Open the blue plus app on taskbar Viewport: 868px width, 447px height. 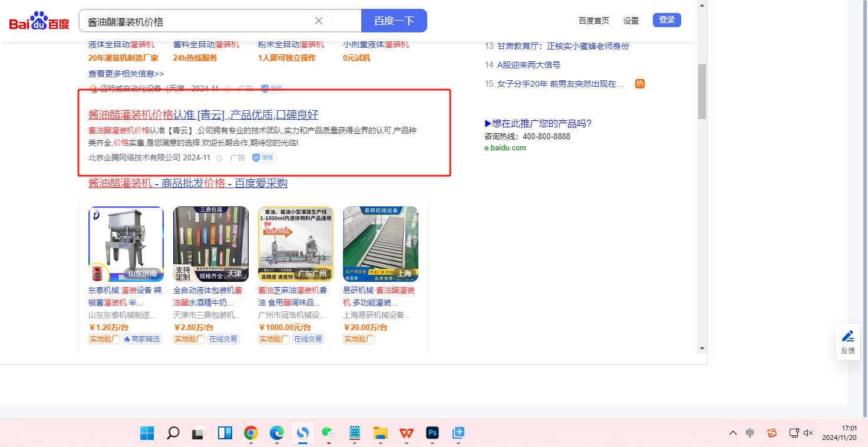(x=458, y=433)
